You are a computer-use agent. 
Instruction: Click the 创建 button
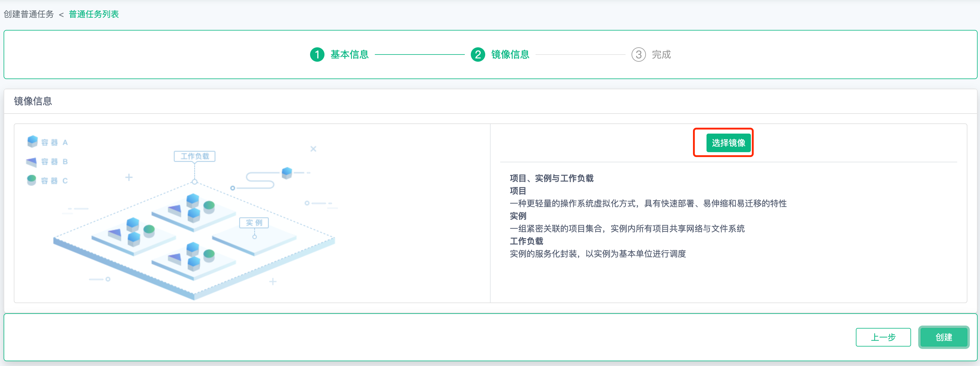[x=943, y=337]
